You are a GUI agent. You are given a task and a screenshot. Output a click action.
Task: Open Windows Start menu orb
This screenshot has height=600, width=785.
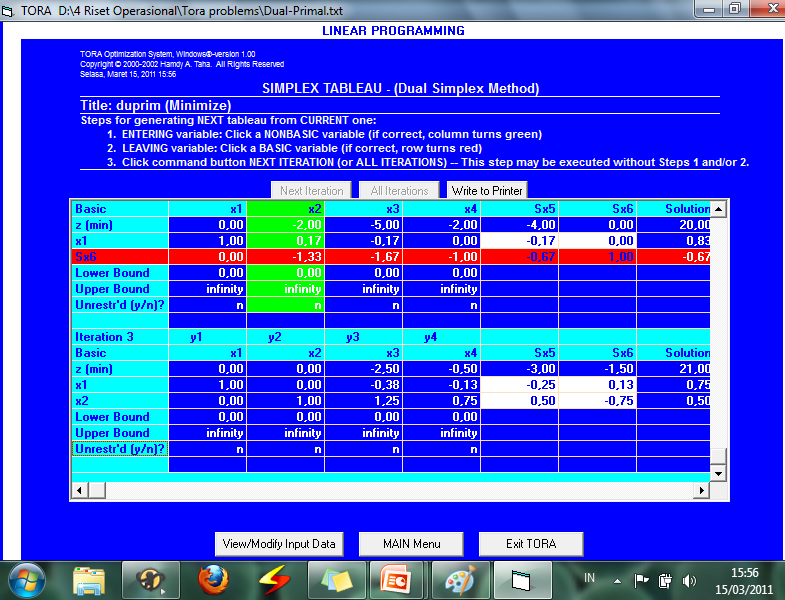click(27, 581)
